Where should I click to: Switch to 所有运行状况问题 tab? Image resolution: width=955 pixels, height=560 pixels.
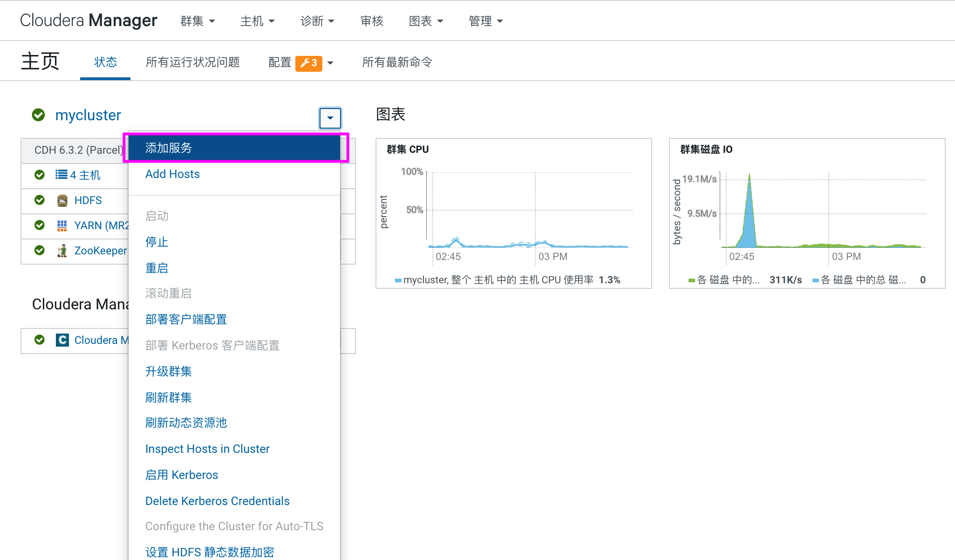[192, 62]
